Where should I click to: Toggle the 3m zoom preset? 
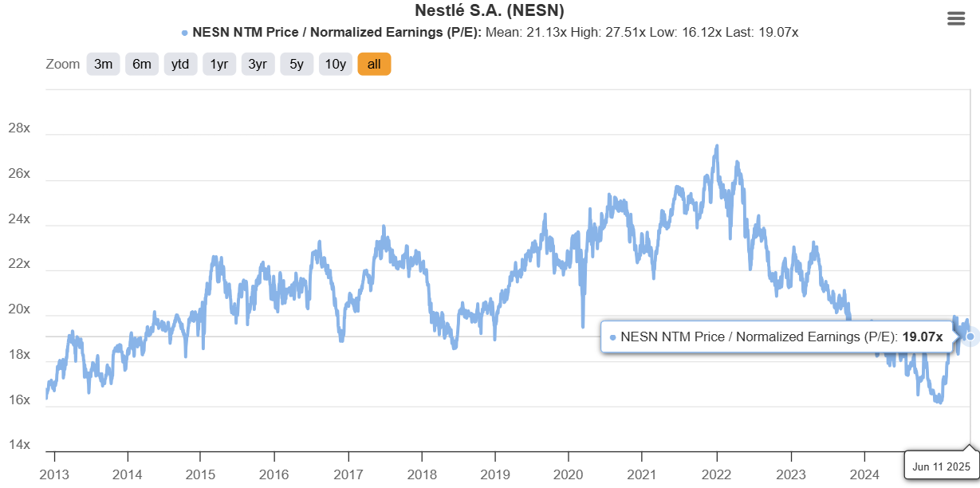pos(103,64)
